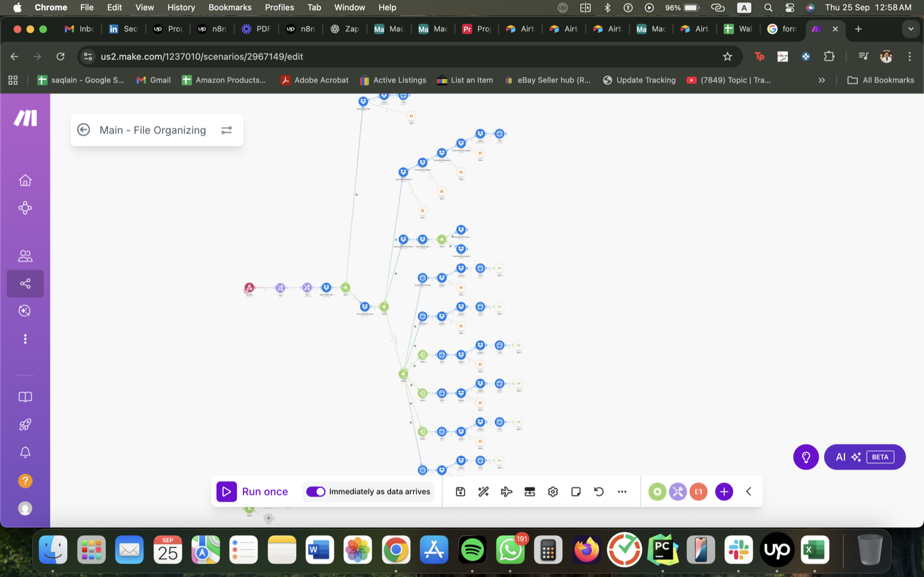924x577 pixels.
Task: Save the scenario with the disk icon
Action: tap(460, 491)
